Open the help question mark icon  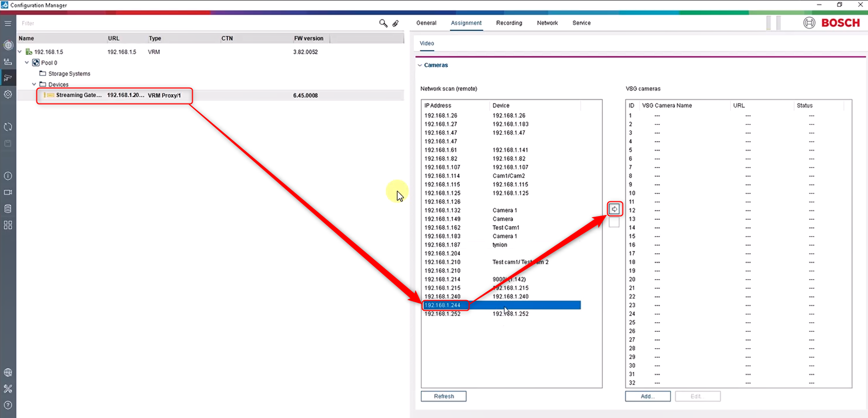(x=8, y=405)
